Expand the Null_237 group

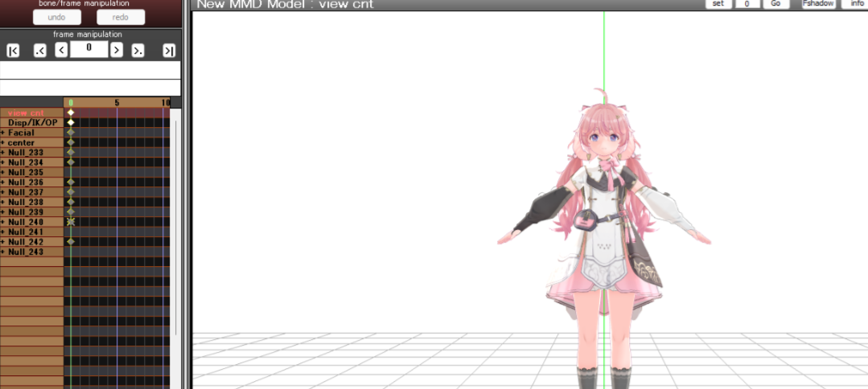tap(2, 193)
